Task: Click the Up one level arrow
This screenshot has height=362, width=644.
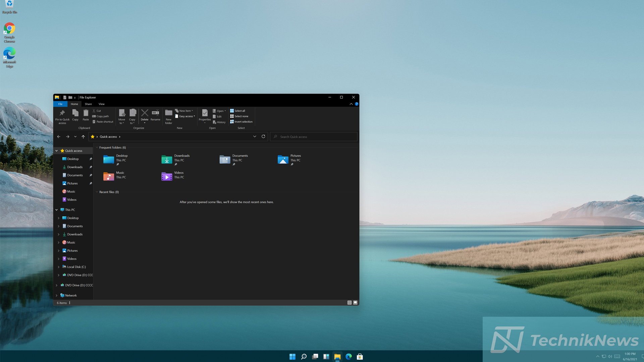Action: (83, 137)
